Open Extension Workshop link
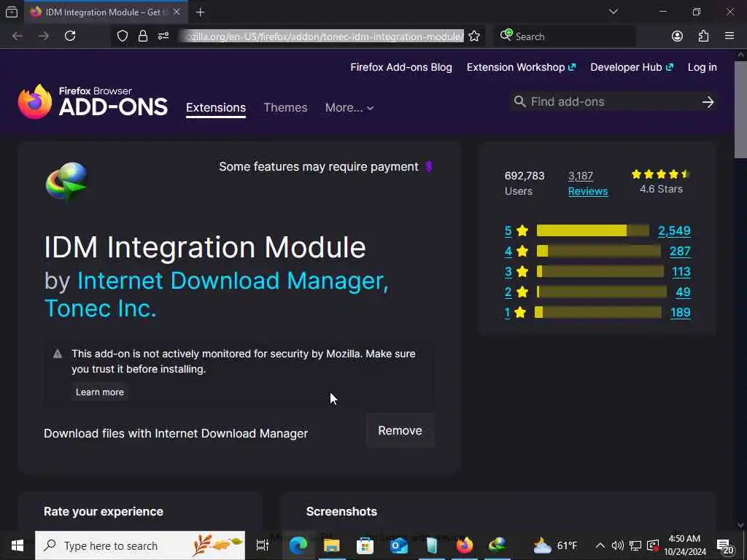This screenshot has height=560, width=747. pyautogui.click(x=521, y=67)
